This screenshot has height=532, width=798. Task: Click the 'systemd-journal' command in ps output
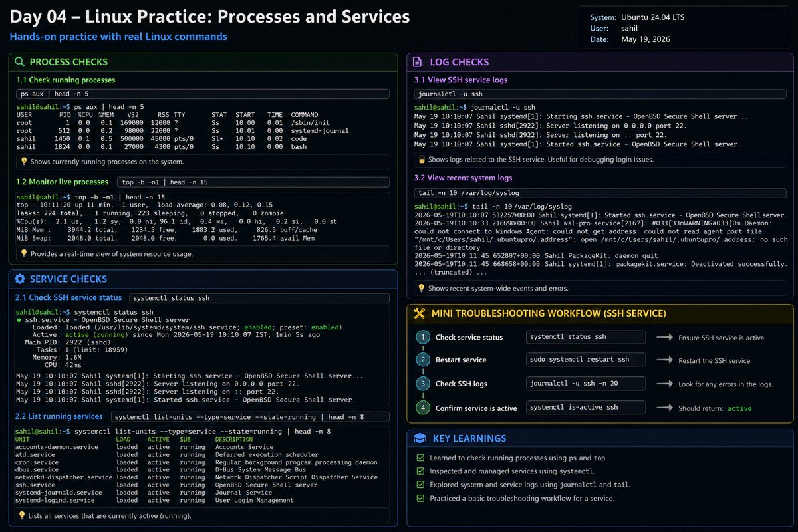[321, 131]
